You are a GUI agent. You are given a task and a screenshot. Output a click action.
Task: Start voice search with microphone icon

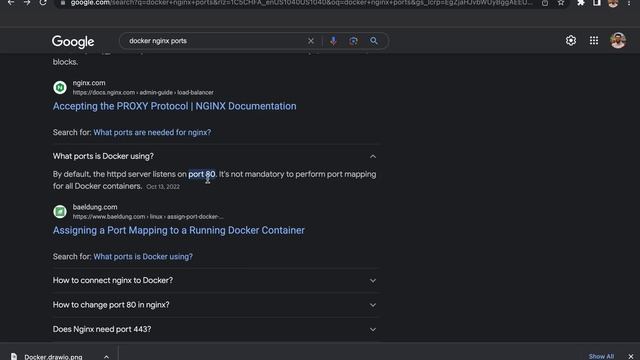[x=333, y=41]
